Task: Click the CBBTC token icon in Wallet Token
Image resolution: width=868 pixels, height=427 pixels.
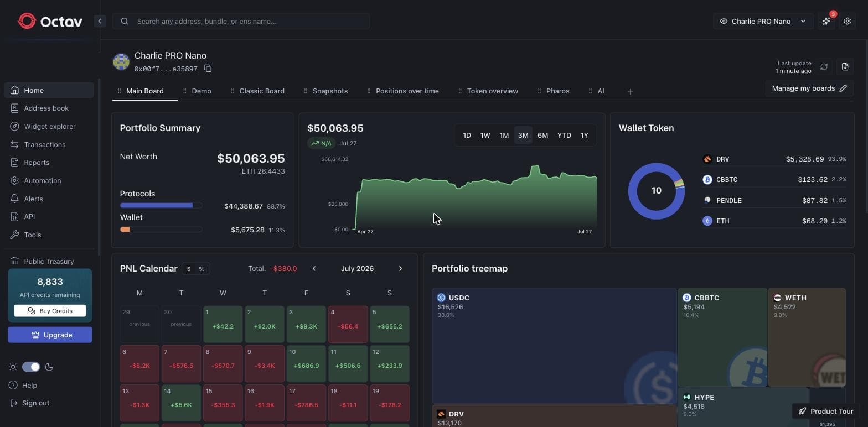Action: [x=707, y=180]
